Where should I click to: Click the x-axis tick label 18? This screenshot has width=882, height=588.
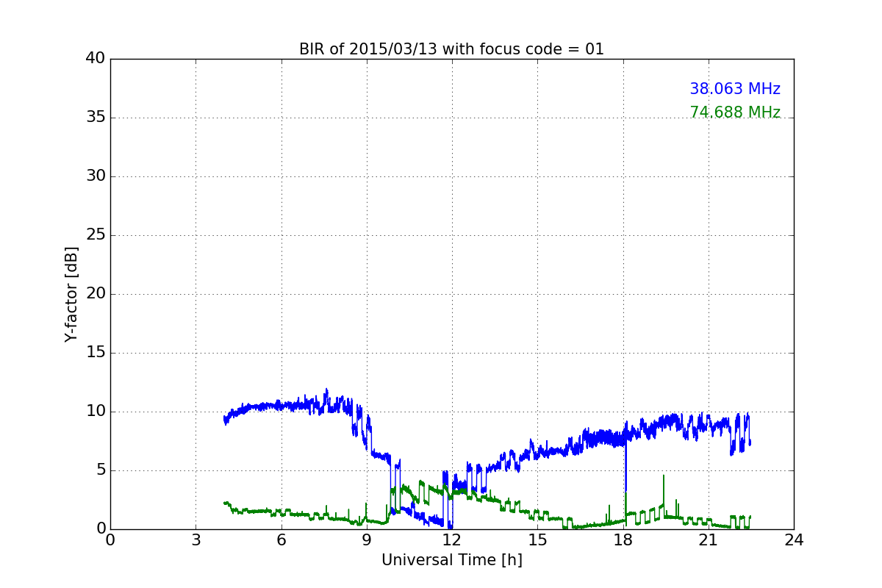pyautogui.click(x=623, y=539)
